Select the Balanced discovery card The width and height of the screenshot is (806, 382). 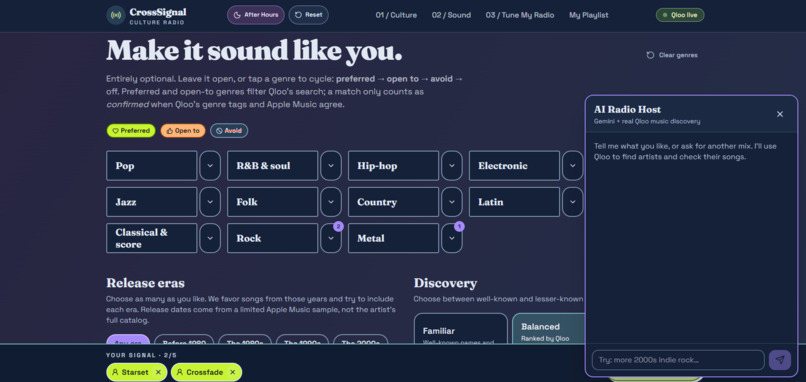point(548,329)
